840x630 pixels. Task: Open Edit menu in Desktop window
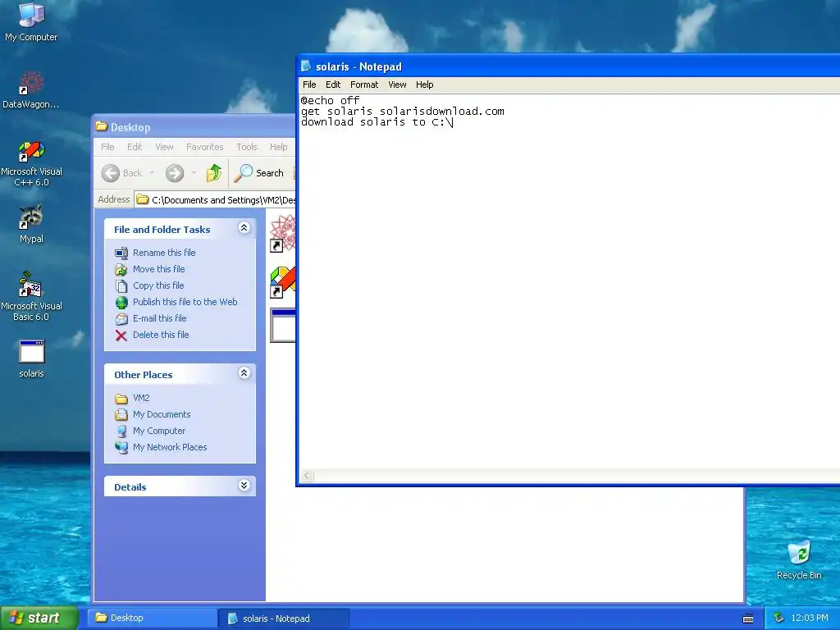click(135, 147)
